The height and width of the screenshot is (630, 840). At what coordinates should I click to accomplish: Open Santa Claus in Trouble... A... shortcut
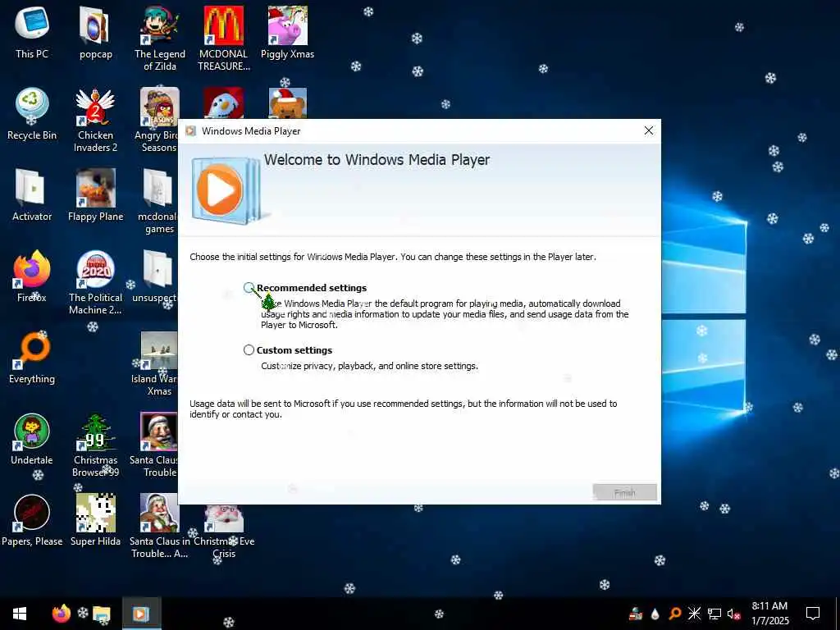160,526
